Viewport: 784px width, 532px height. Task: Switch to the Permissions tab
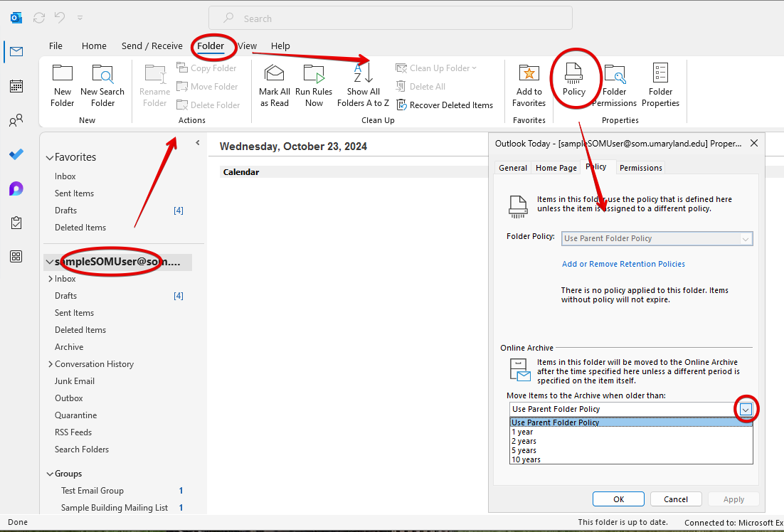[x=640, y=168]
